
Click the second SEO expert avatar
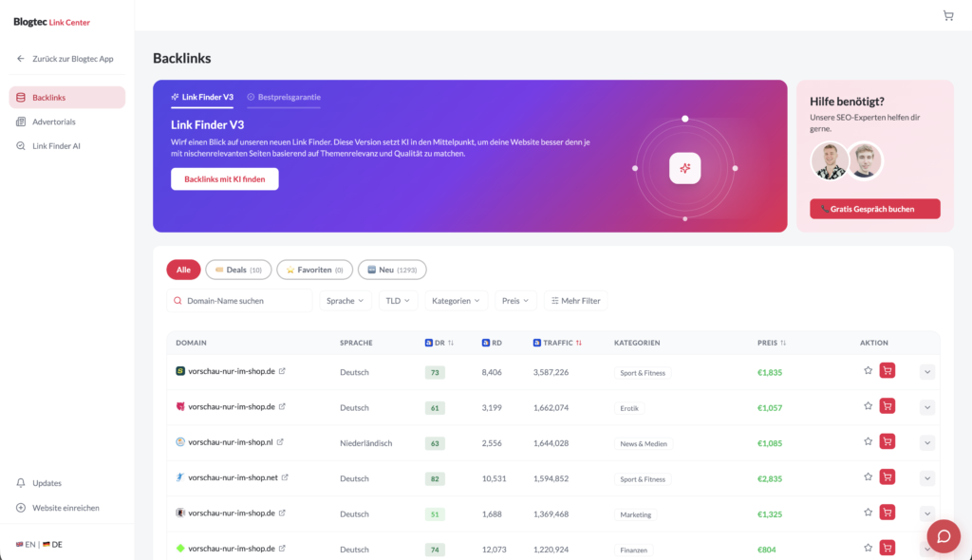pos(865,160)
